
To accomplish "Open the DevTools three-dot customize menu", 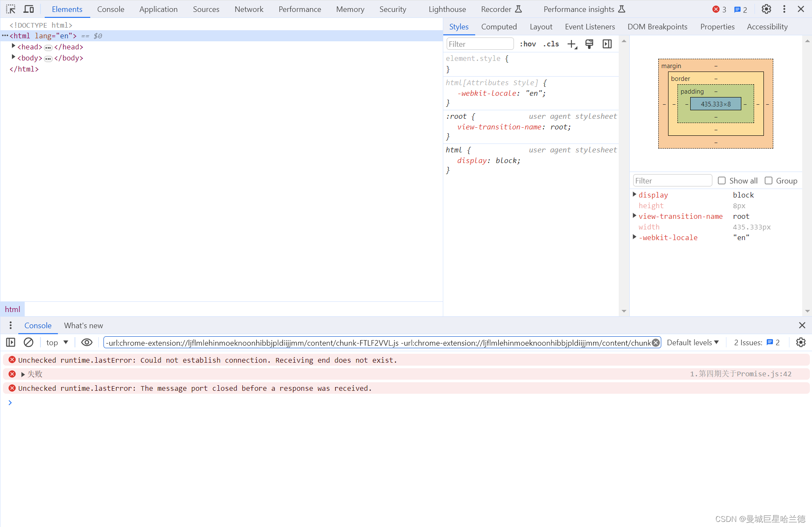I will click(x=784, y=9).
